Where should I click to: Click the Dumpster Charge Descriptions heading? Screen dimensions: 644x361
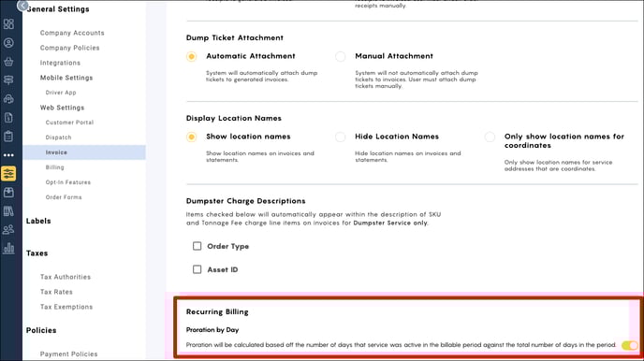pos(245,201)
